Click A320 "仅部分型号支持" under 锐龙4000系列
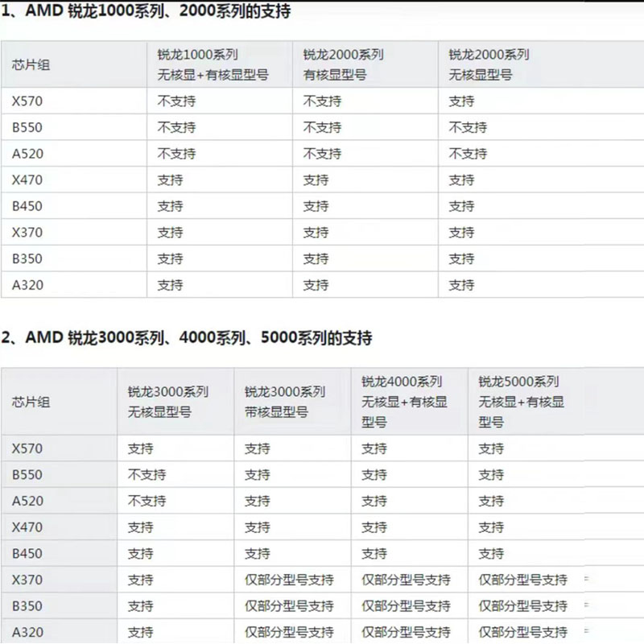The width and height of the screenshot is (644, 644). coord(406,633)
